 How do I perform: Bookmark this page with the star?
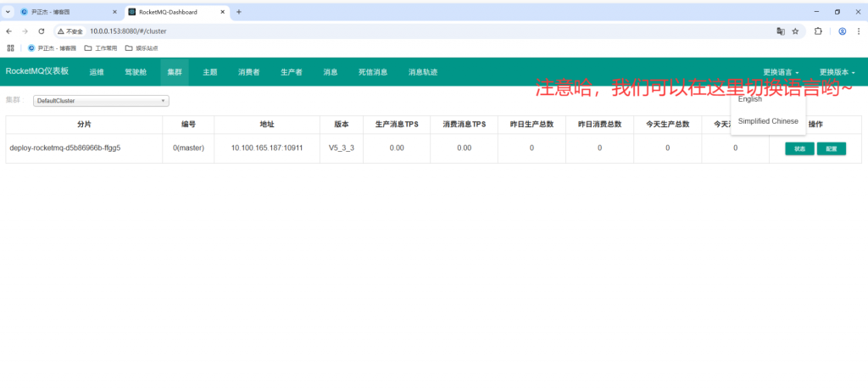click(795, 31)
